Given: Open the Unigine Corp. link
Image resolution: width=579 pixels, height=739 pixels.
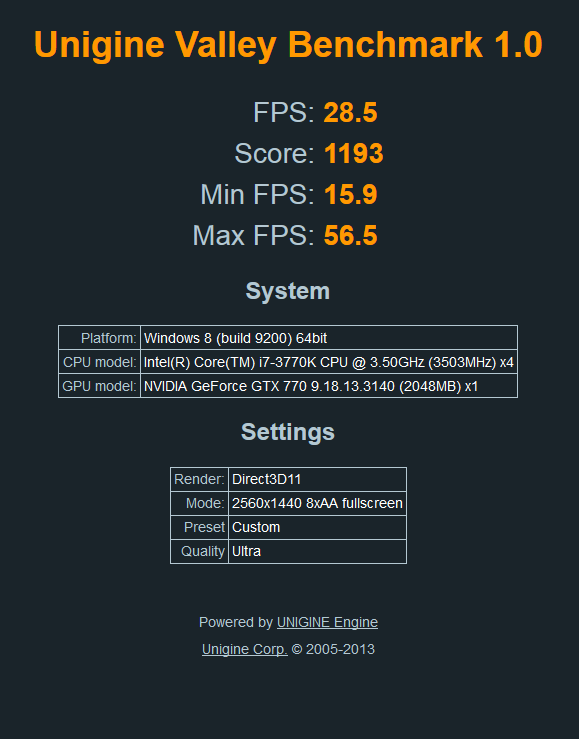Looking at the screenshot, I should coord(245,649).
